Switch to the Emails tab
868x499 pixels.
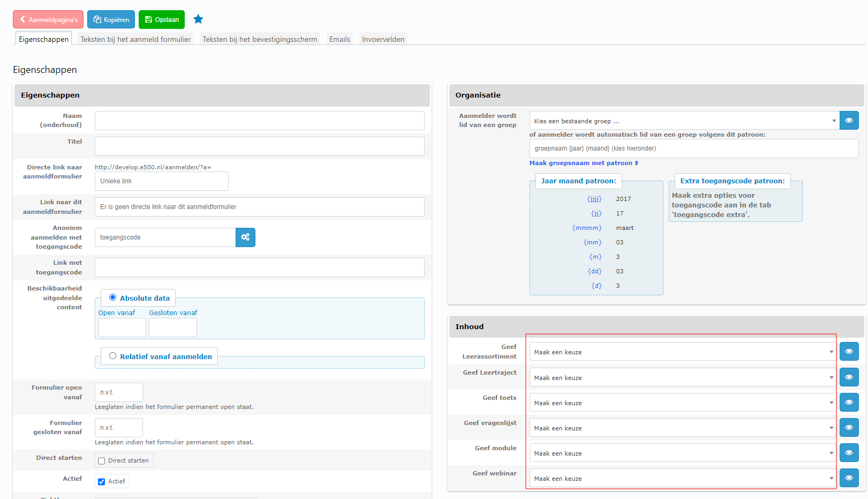coord(339,39)
